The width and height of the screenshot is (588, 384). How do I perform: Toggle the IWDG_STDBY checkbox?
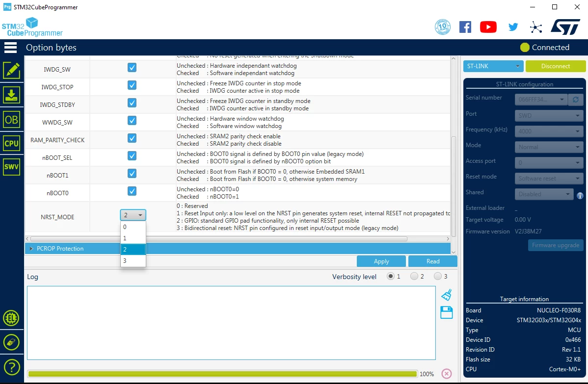[x=132, y=102]
